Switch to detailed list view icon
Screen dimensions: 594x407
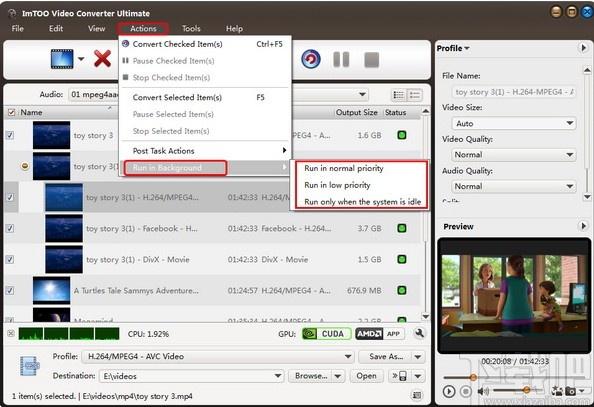pyautogui.click(x=415, y=95)
